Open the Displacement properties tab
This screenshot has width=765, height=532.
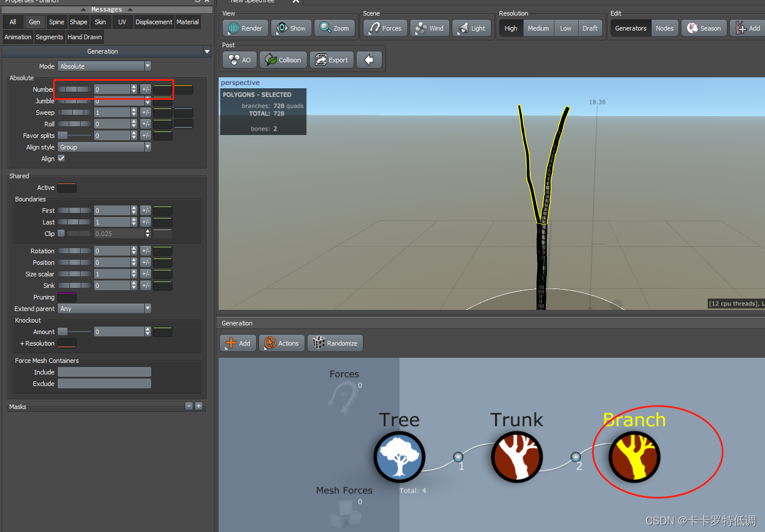coord(154,22)
